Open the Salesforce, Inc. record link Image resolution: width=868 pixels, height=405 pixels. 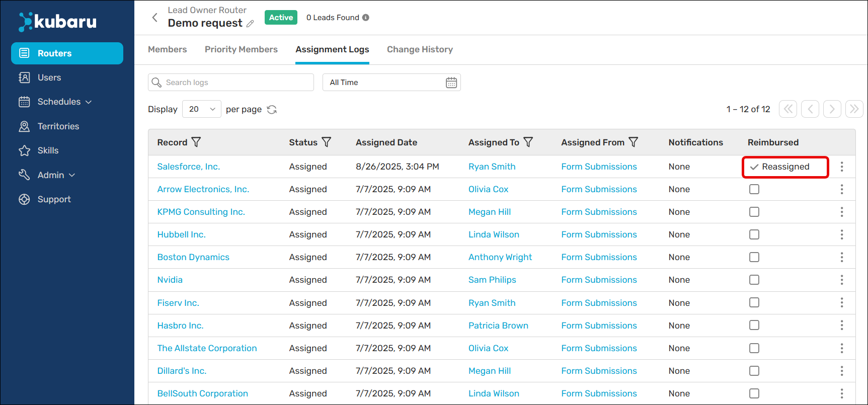click(189, 167)
